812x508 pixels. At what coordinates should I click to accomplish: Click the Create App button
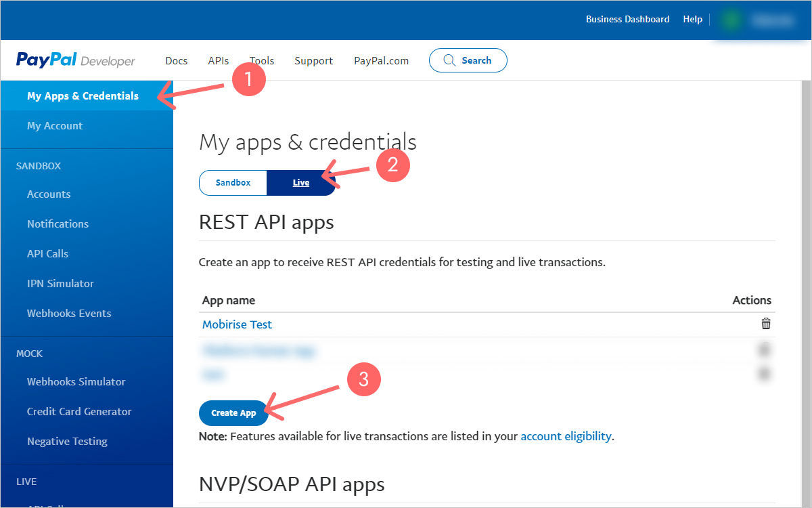point(233,412)
